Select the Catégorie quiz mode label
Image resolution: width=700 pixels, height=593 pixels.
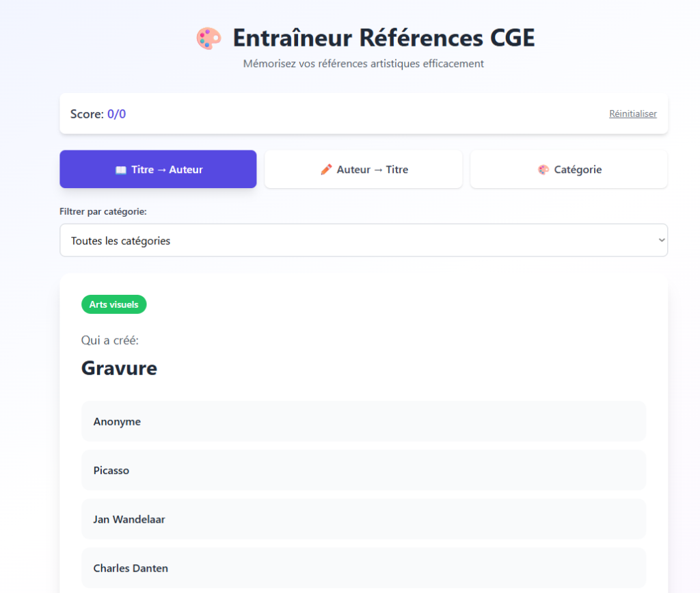click(x=578, y=170)
